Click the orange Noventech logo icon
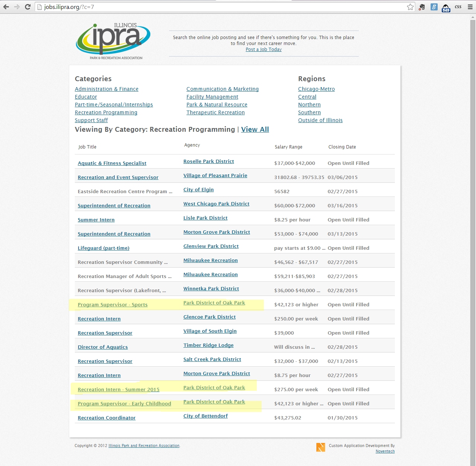This screenshot has height=466, width=476. coord(320,447)
